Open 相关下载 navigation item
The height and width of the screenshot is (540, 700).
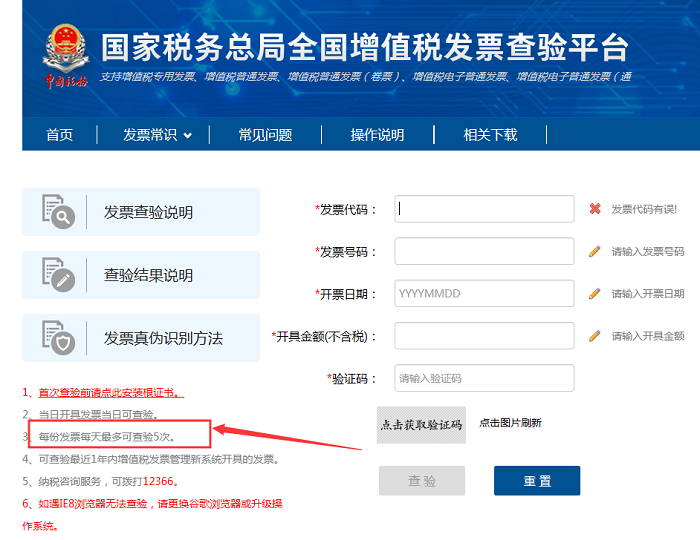click(490, 135)
